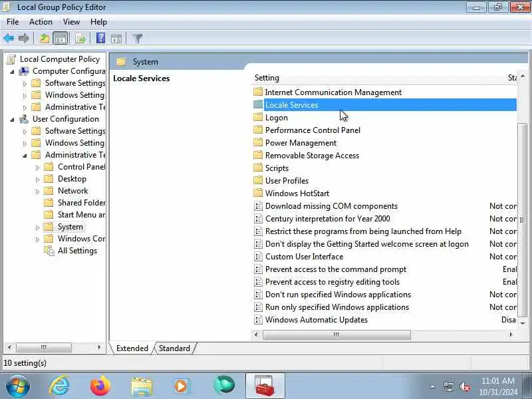This screenshot has width=532, height=399.
Task: Select the All Settings tree item
Action: click(x=77, y=251)
